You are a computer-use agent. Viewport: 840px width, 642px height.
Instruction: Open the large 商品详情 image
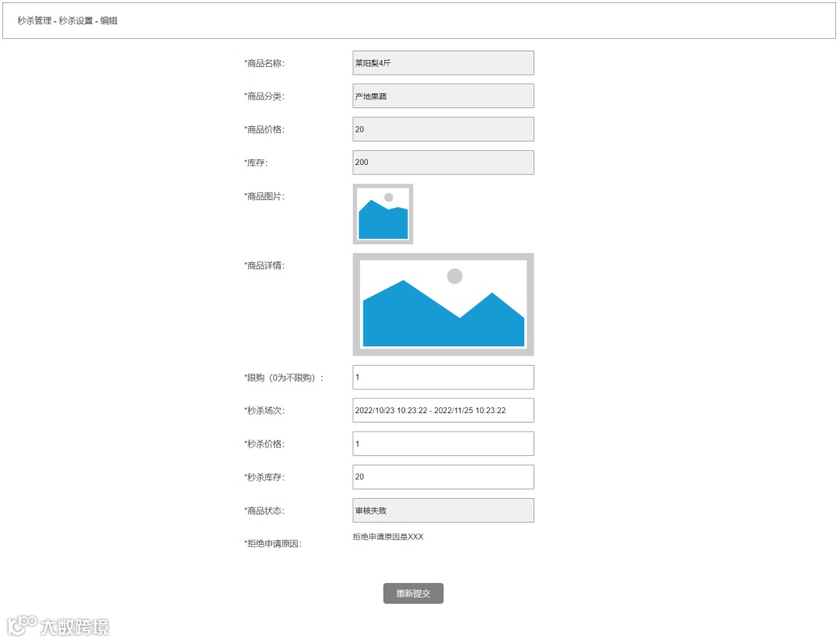tap(443, 304)
